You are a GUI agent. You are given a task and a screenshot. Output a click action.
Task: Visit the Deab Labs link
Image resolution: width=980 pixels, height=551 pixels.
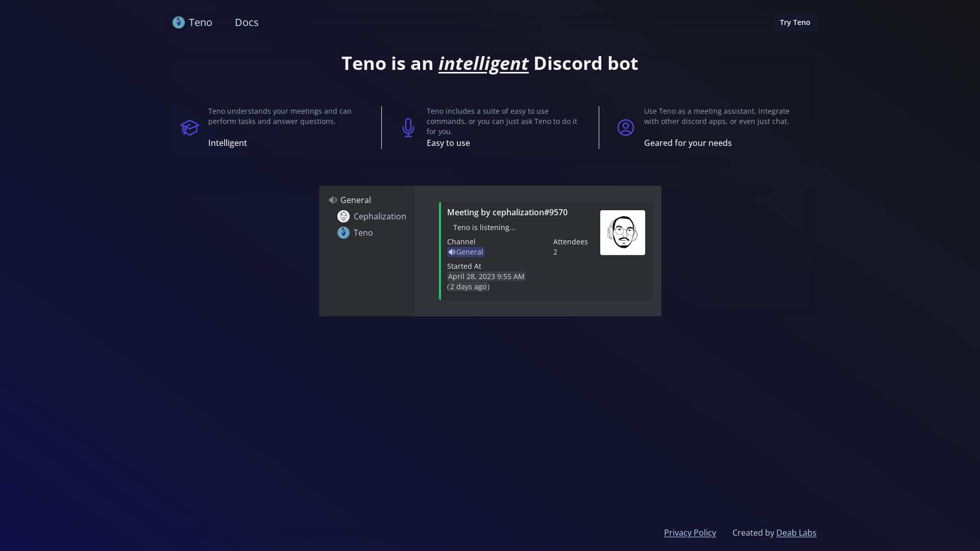796,532
